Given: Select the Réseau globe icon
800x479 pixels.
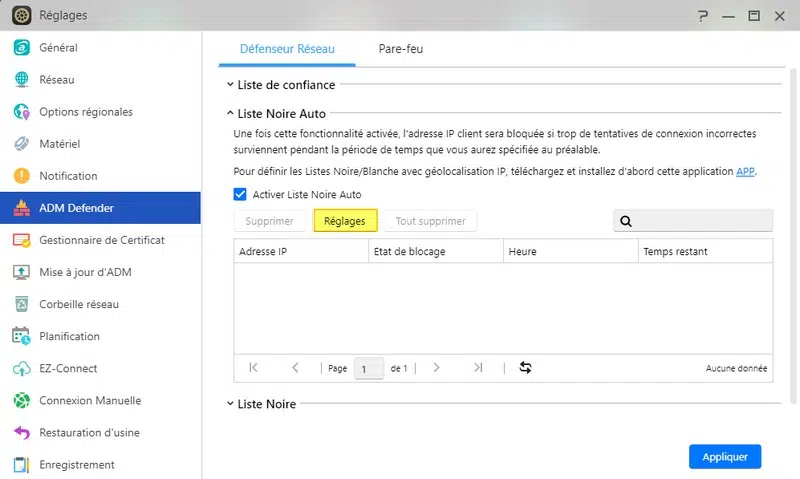Looking at the screenshot, I should click(21, 80).
